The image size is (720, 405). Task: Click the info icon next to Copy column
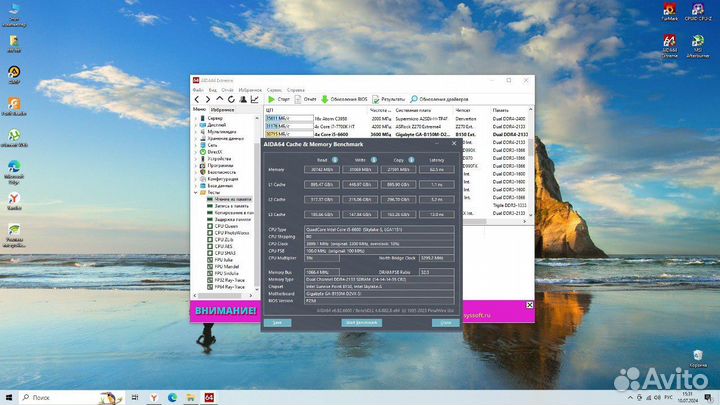(411, 160)
